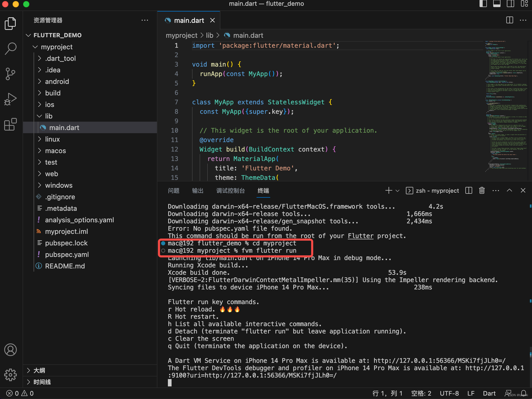Maximize terminal panel size with chevron
This screenshot has height=399, width=532.
(x=509, y=191)
